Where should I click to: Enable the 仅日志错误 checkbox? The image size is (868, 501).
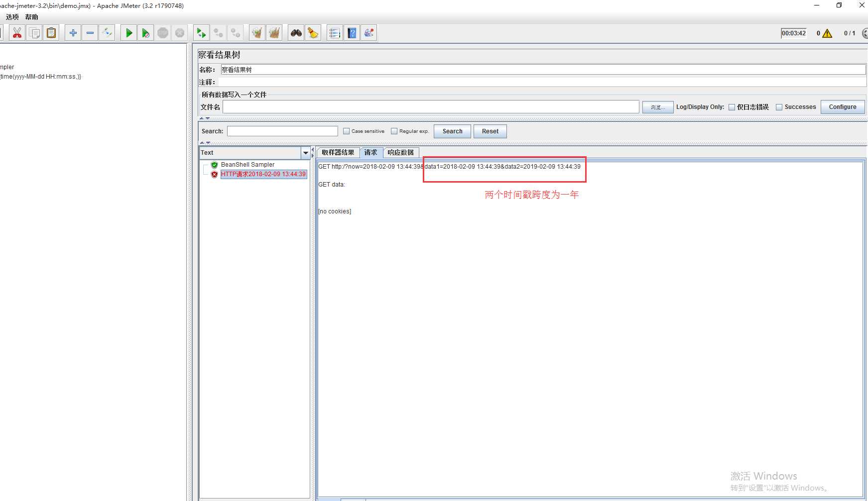coord(732,107)
